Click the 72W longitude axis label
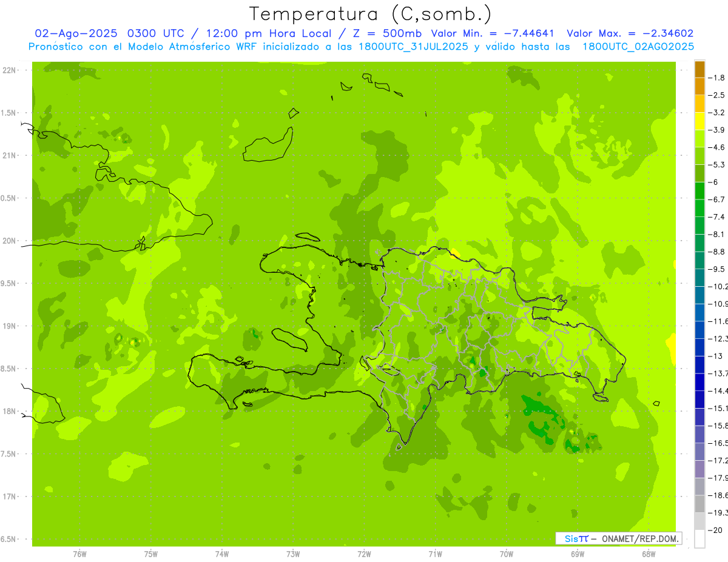The height and width of the screenshot is (562, 728). (364, 554)
